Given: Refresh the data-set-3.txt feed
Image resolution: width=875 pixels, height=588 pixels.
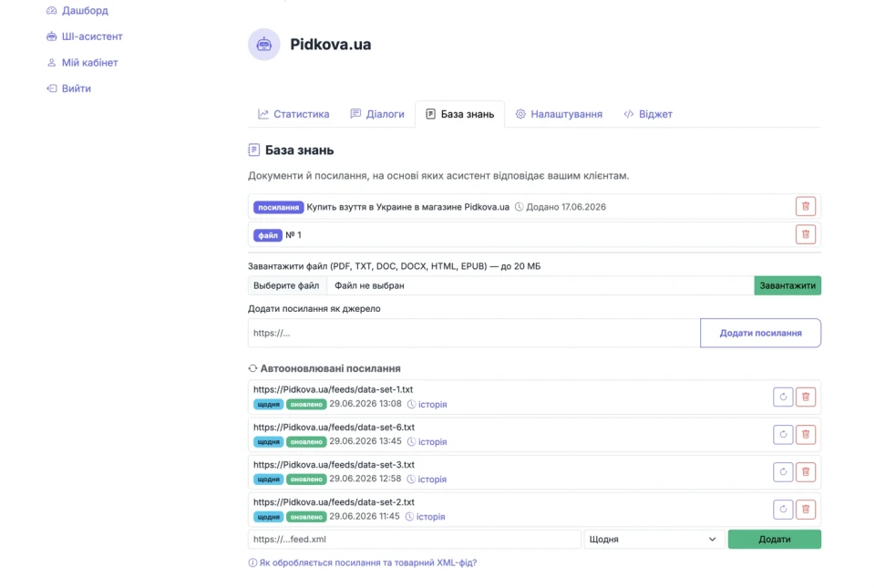Looking at the screenshot, I should 783,471.
